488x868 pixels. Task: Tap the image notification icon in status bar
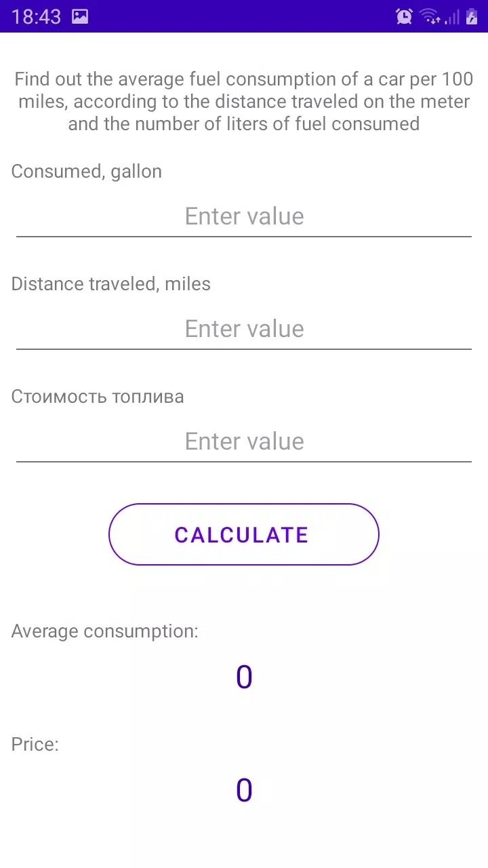point(80,17)
